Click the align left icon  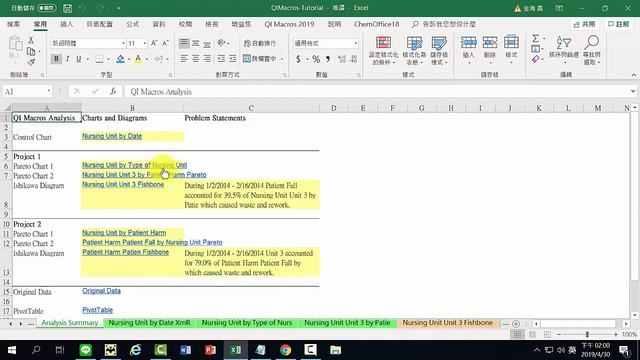[184, 59]
